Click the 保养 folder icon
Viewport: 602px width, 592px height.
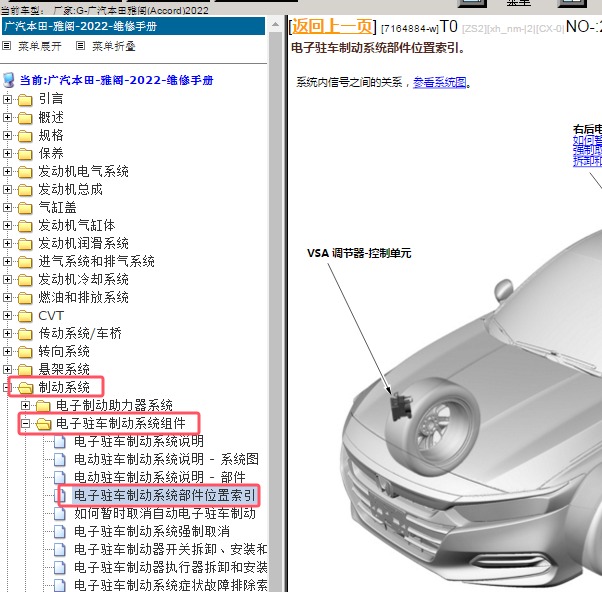point(25,154)
